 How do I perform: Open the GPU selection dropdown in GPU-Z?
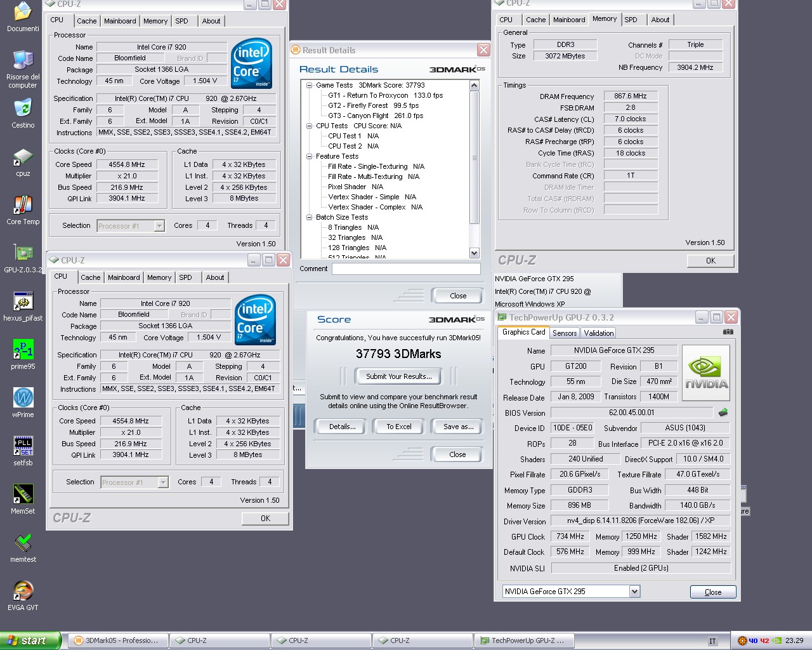pos(634,592)
